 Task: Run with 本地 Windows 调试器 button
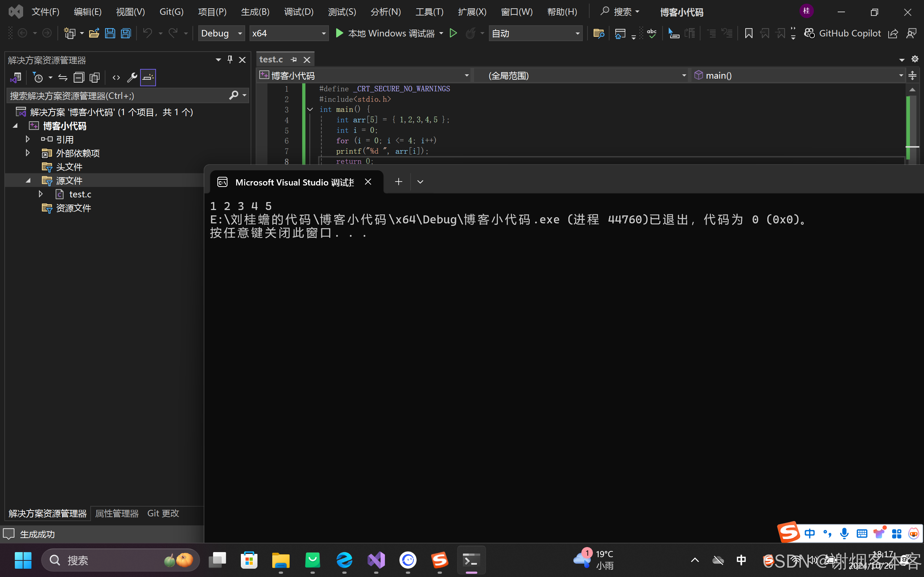click(x=386, y=34)
